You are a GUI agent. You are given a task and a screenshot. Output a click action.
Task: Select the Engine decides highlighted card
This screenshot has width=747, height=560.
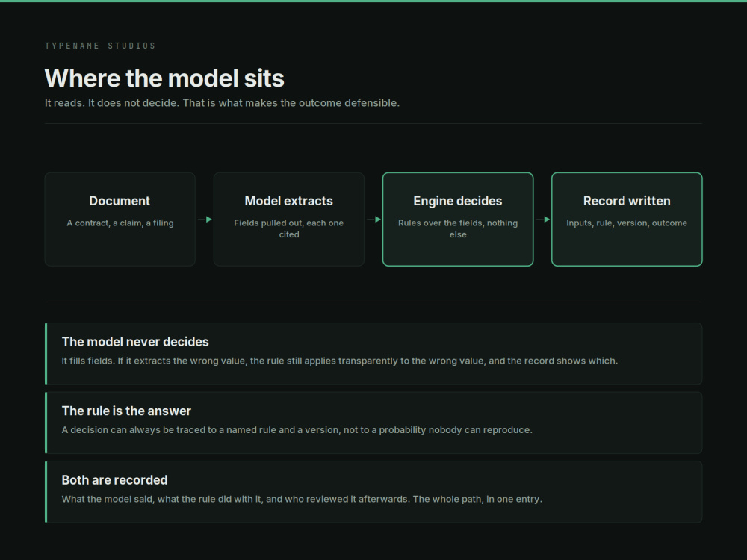[x=458, y=219]
